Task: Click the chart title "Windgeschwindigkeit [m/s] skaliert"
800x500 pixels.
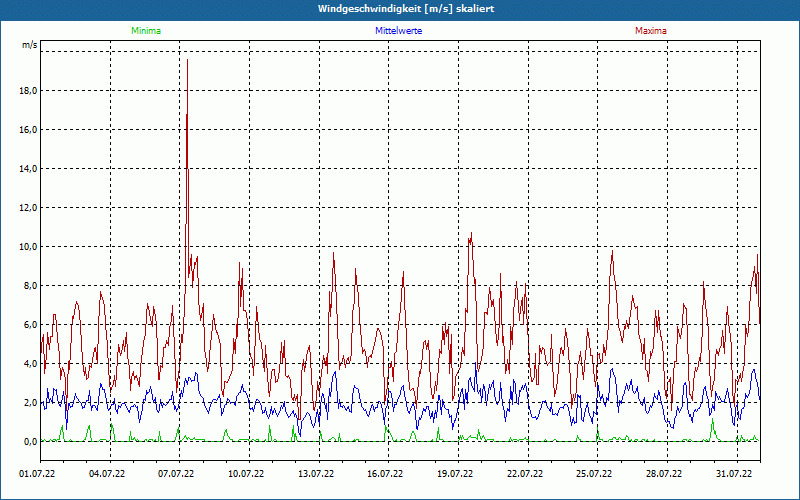Action: (406, 9)
